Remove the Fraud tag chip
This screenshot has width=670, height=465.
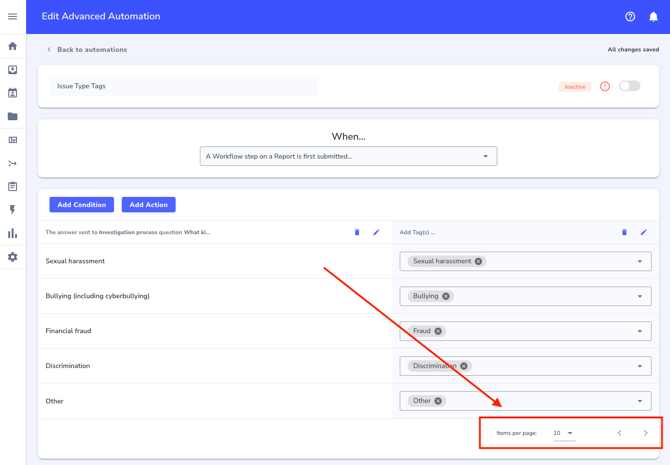coord(438,331)
